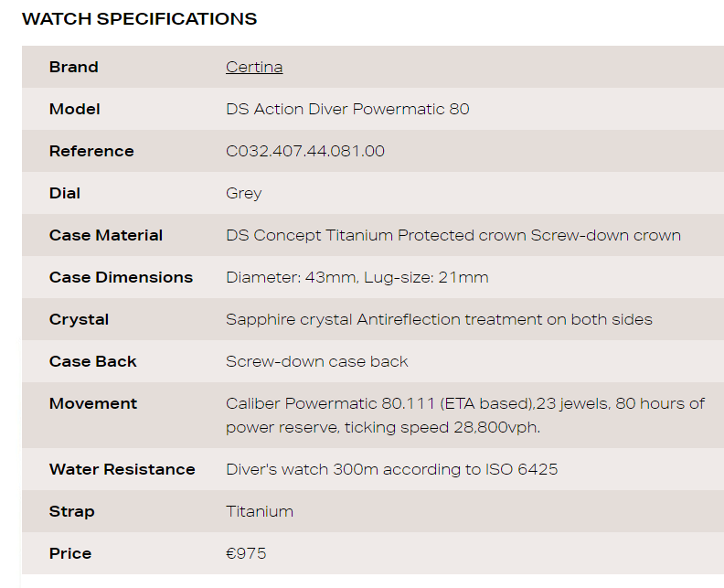Open the Certina brand link
The image size is (724, 588).
254,67
